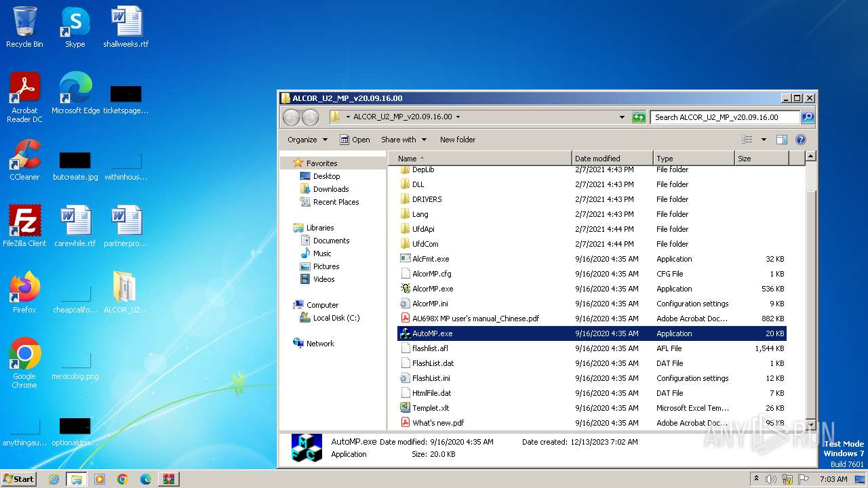Open the view options dropdown arrow

click(x=764, y=140)
